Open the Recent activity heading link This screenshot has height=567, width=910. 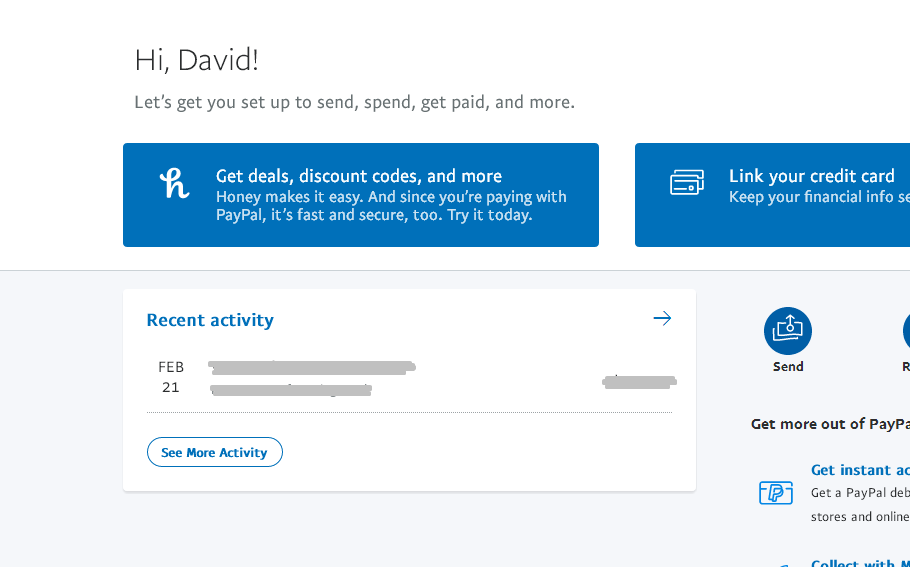click(210, 320)
